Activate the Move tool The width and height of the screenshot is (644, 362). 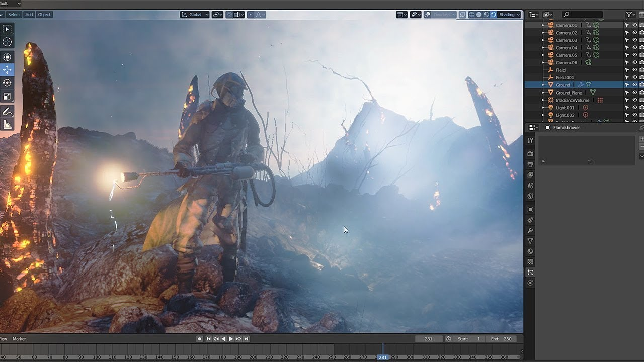pos(8,70)
